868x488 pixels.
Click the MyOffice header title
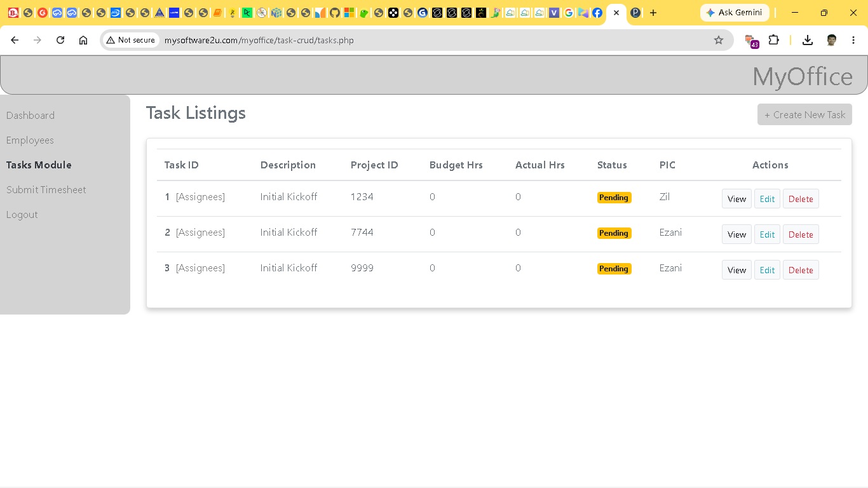(x=803, y=77)
